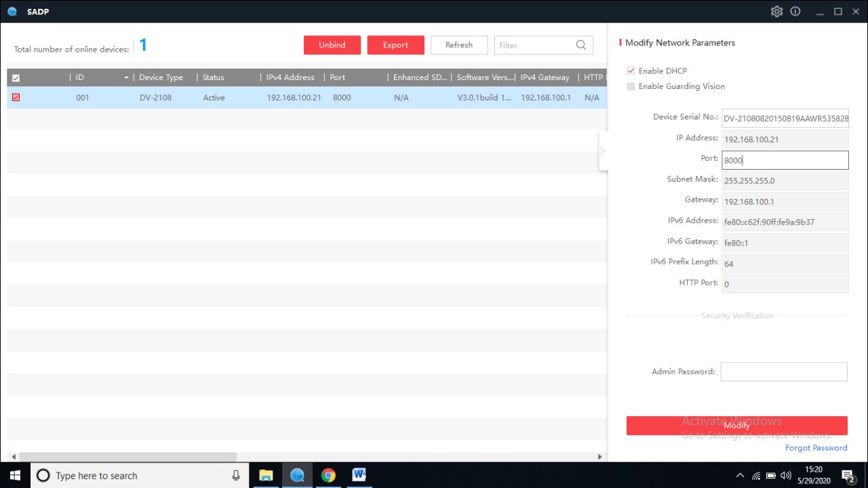Sort devices by the ID column arrow
Image resolution: width=868 pixels, height=488 pixels.
[x=126, y=78]
